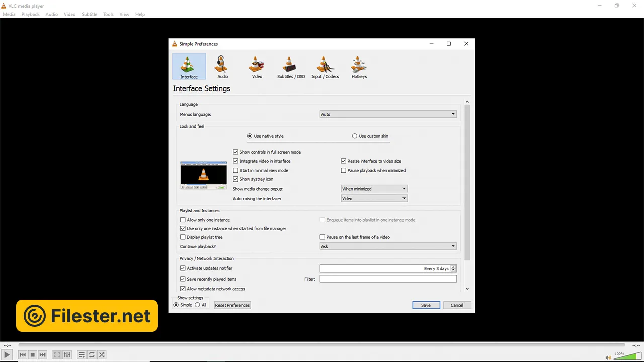
Task: Open the Audio preferences category
Action: point(222,67)
